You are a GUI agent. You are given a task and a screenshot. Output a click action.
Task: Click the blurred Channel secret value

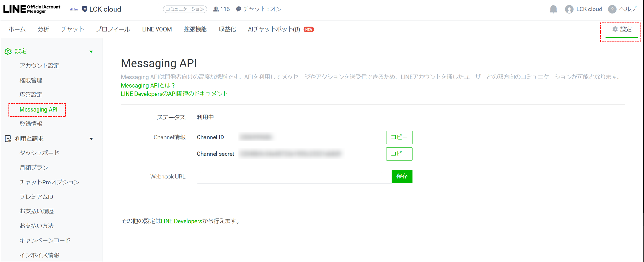(x=290, y=154)
